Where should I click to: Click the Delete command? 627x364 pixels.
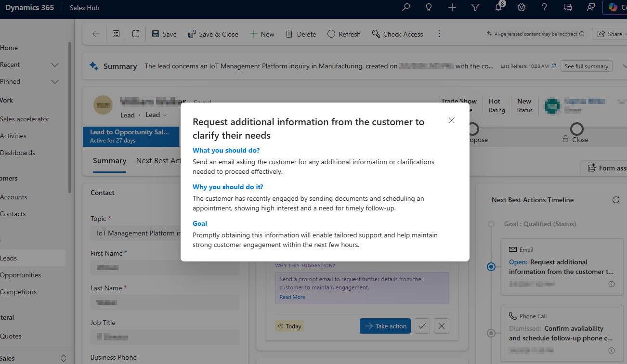pos(301,34)
